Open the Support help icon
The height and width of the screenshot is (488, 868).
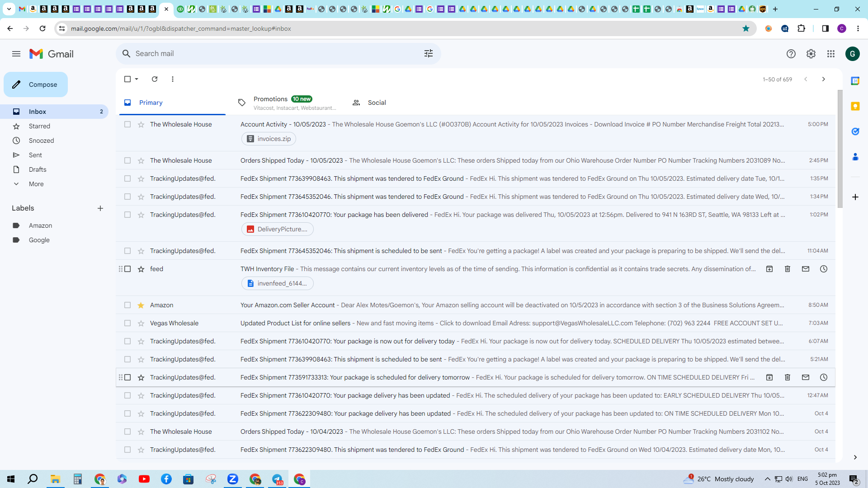pos(791,54)
